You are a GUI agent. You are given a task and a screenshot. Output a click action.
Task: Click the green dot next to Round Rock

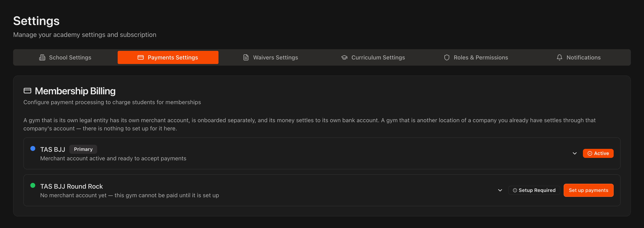(33, 186)
